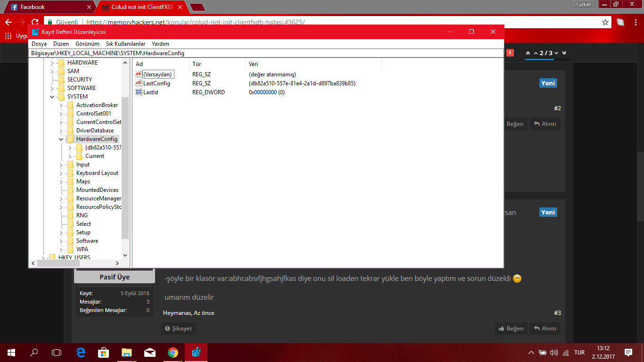Click Beğen on post #3
644x362 pixels.
(511, 329)
